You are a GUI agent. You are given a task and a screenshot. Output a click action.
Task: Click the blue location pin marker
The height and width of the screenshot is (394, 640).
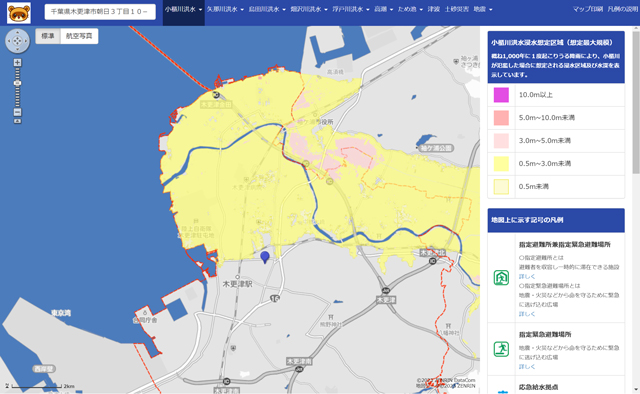pyautogui.click(x=265, y=257)
